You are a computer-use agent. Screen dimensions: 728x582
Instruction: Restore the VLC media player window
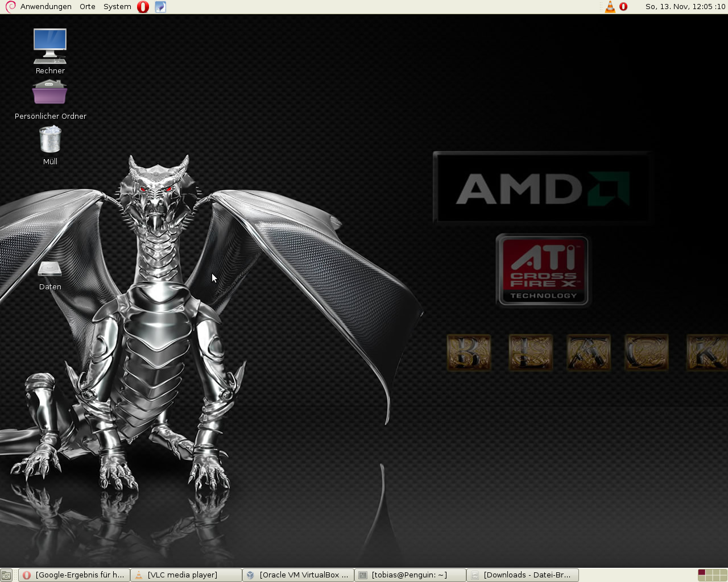point(186,575)
